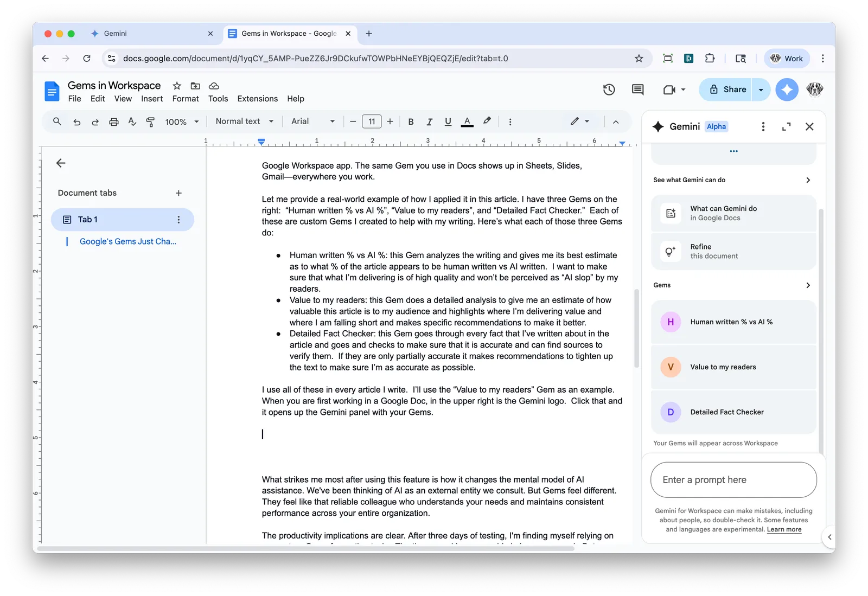
Task: Open version history
Action: pos(609,89)
